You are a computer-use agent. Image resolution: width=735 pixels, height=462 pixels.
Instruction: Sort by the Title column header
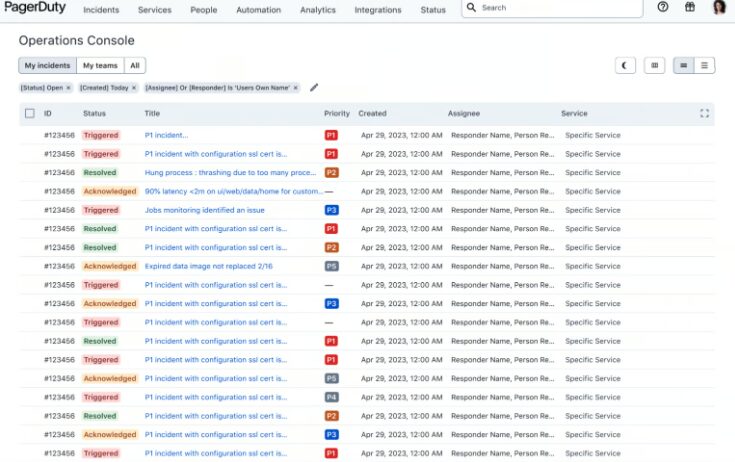(152, 113)
